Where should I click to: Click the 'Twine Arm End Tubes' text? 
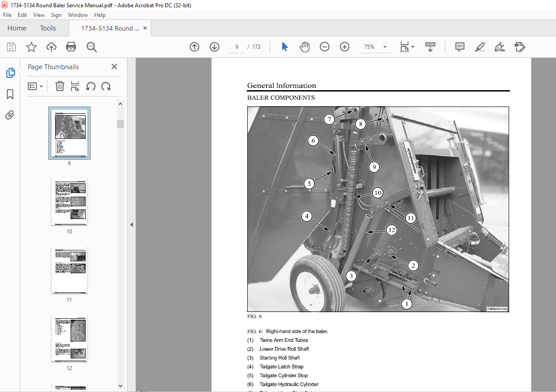click(x=284, y=340)
